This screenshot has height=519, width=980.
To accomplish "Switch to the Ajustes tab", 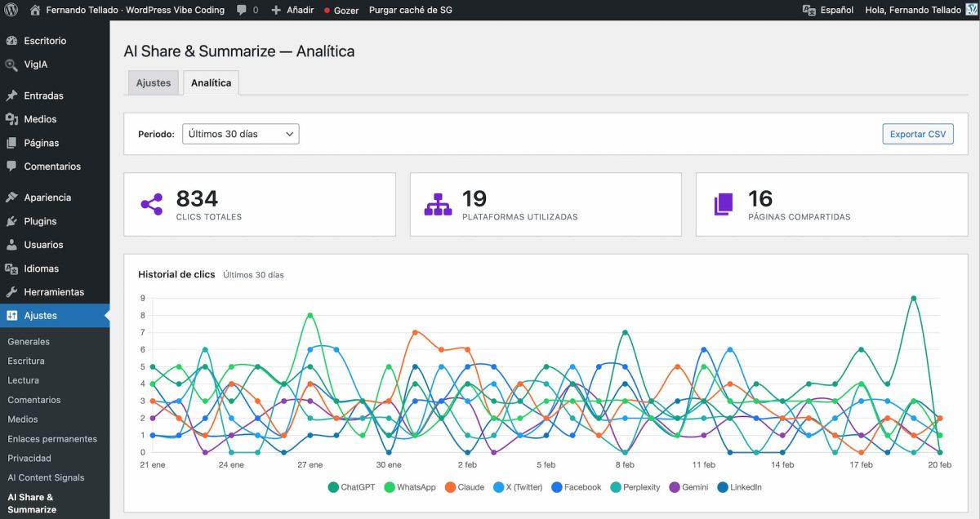I will (x=154, y=82).
